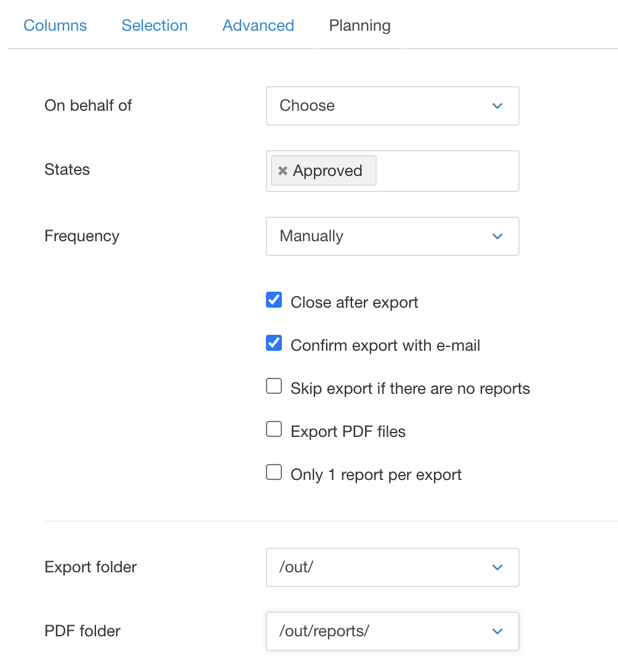Click the PDF folder chevron arrow
This screenshot has width=618, height=672.
pos(497,631)
